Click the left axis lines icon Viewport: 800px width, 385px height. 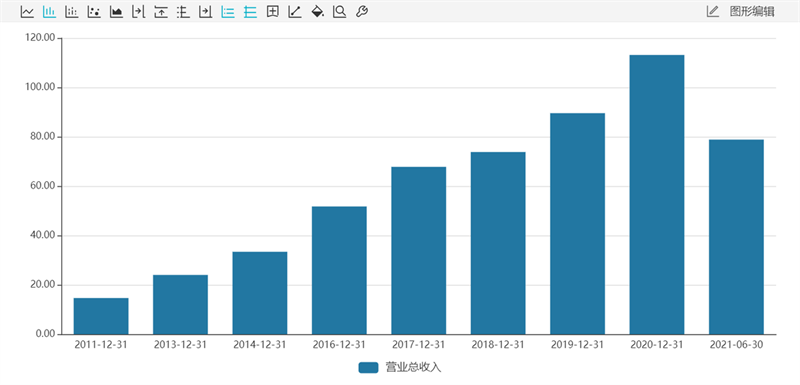183,12
